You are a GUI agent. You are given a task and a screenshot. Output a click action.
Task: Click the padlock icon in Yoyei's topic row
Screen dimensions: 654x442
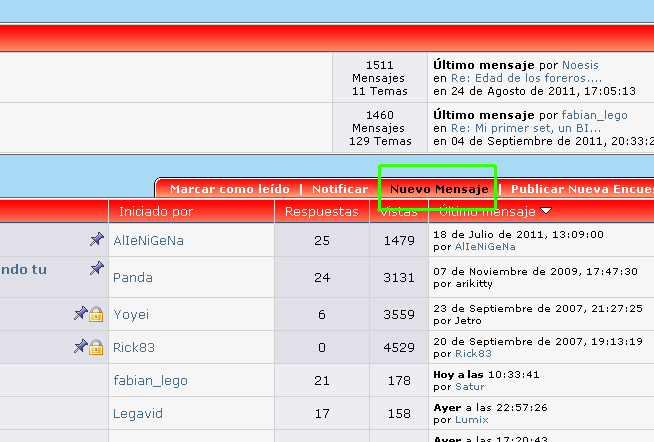[96, 314]
